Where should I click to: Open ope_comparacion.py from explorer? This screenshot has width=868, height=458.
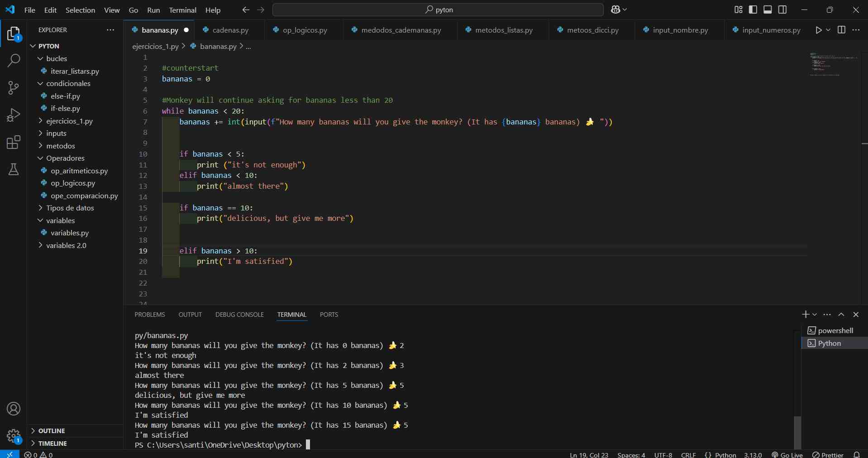[x=75, y=196]
